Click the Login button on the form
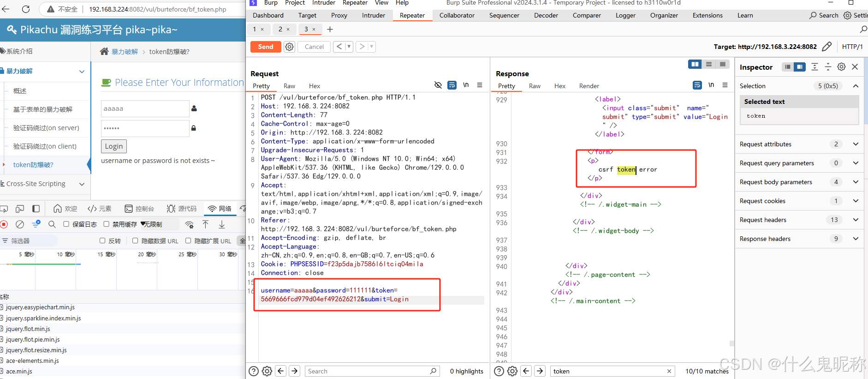The width and height of the screenshot is (868, 379). (x=114, y=146)
